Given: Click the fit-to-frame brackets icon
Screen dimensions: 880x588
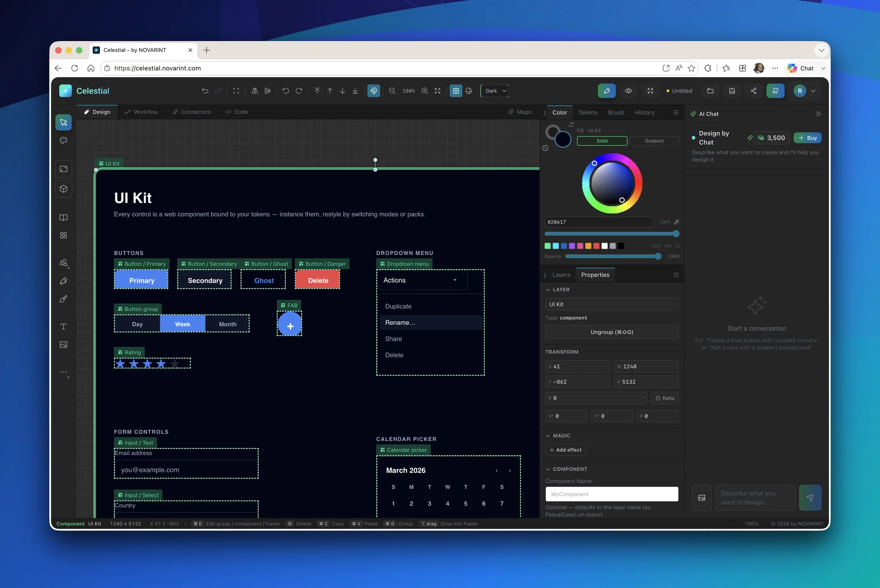Looking at the screenshot, I should click(236, 91).
